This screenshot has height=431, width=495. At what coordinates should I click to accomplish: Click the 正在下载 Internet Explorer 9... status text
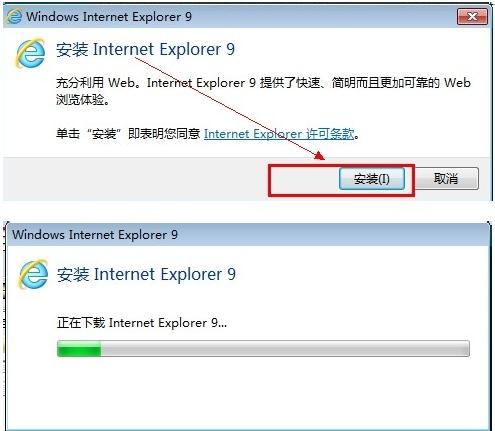[142, 323]
